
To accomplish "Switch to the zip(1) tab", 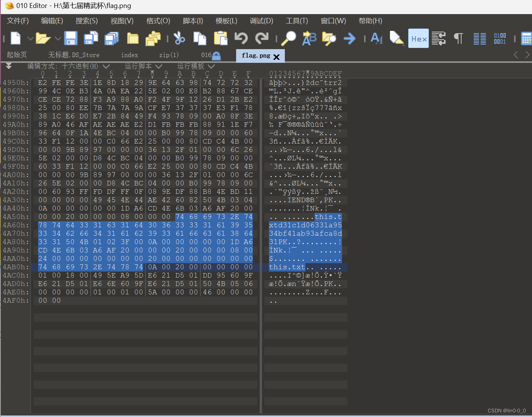I will coord(169,55).
